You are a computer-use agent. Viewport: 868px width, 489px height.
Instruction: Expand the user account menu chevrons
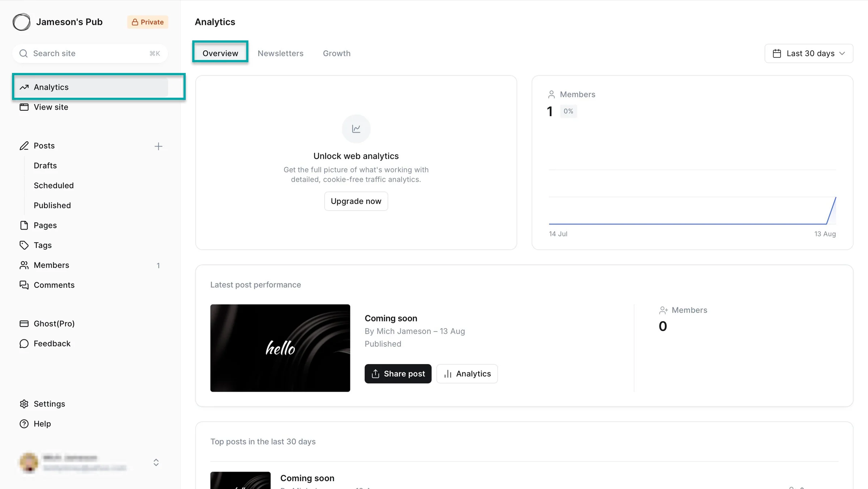(156, 463)
